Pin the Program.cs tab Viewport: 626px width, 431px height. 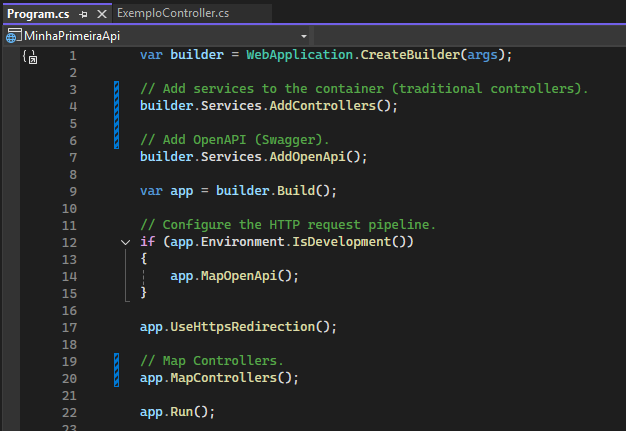tap(82, 13)
